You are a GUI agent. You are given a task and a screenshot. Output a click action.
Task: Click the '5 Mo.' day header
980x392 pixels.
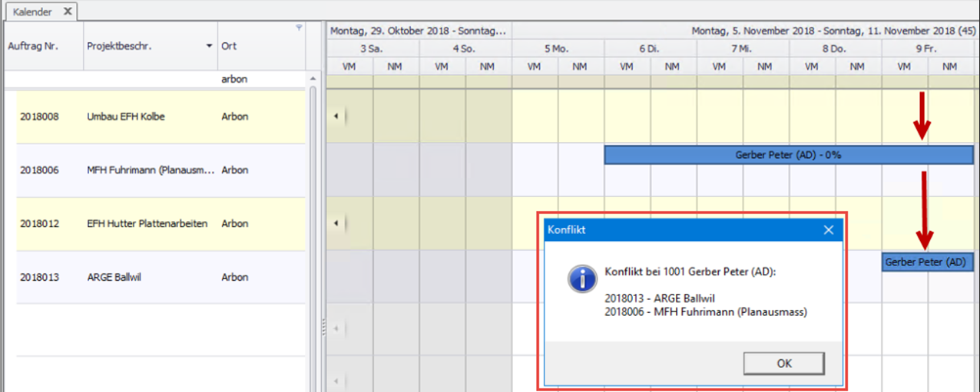pyautogui.click(x=558, y=48)
